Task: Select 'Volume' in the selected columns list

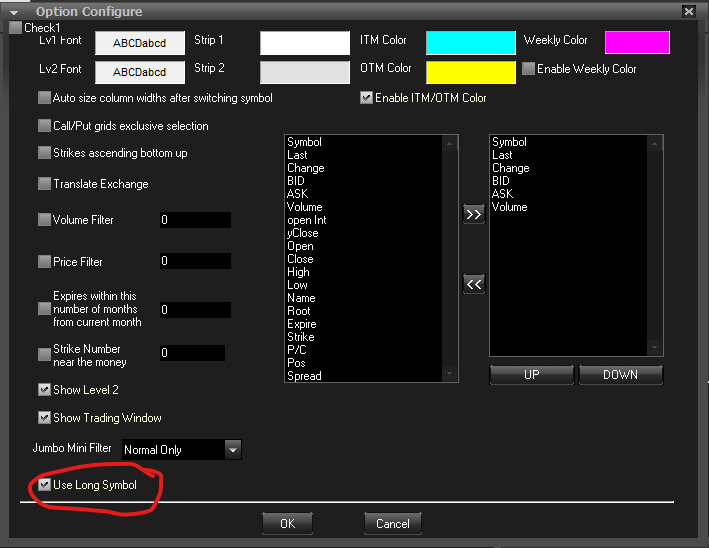Action: coord(509,207)
